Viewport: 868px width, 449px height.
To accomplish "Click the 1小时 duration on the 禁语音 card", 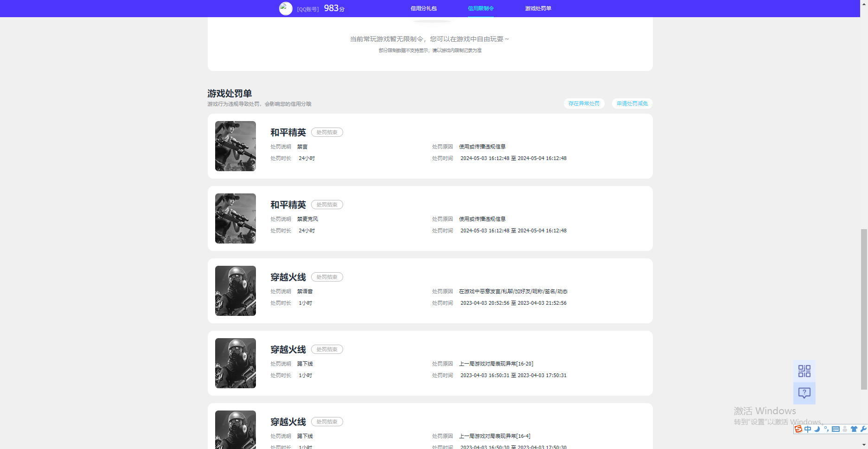I will tap(305, 303).
